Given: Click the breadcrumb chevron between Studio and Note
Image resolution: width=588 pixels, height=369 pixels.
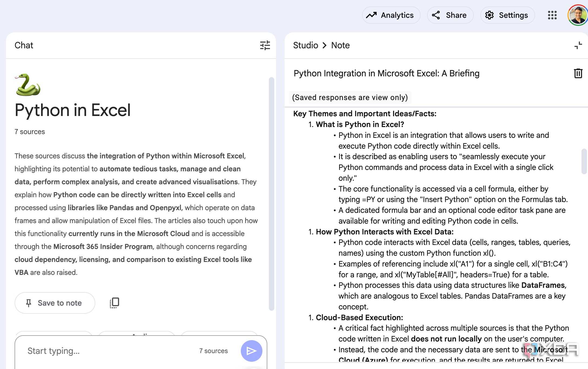Looking at the screenshot, I should [x=325, y=45].
